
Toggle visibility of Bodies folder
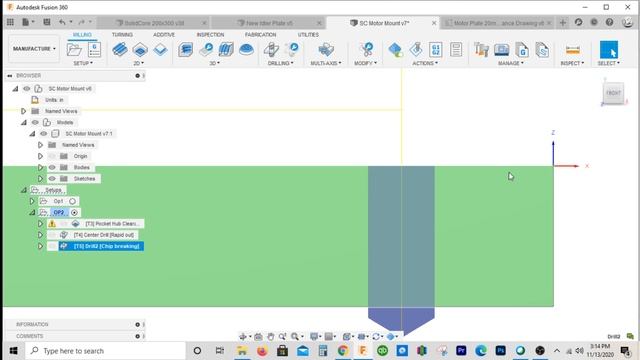52,167
